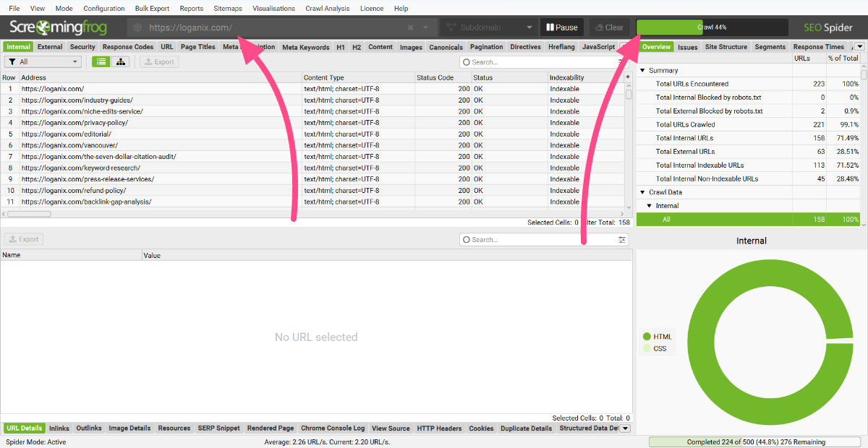The image size is (868, 448).
Task: Collapse the Crawl Data section
Action: [642, 192]
